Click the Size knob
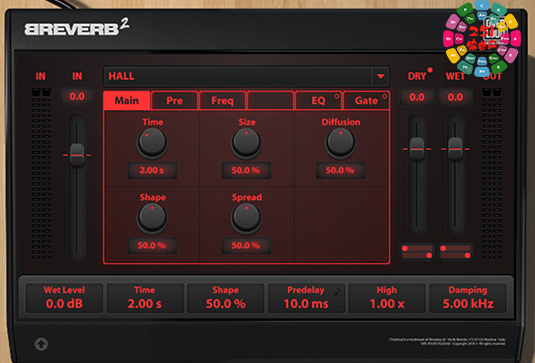 pyautogui.click(x=246, y=142)
